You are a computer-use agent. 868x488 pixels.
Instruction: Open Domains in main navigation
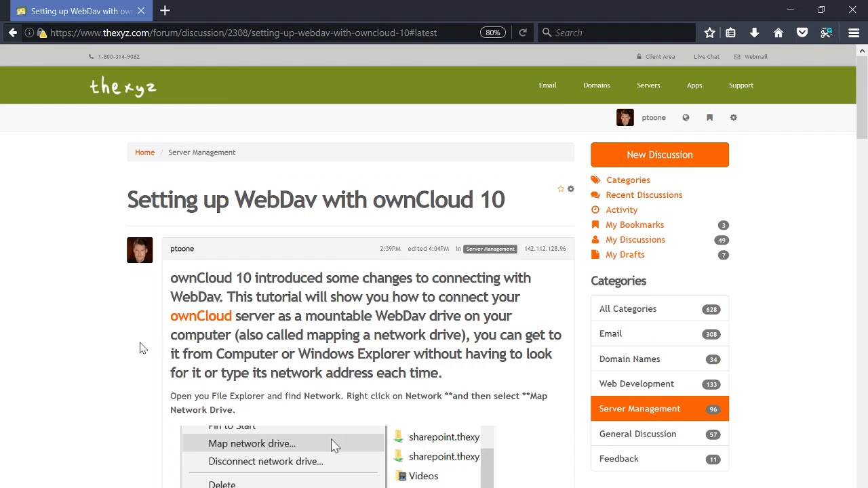(597, 85)
